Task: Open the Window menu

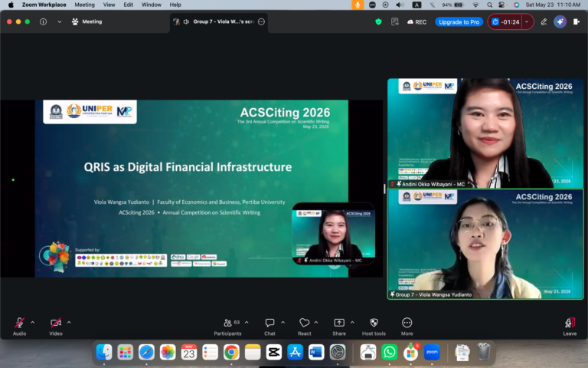Action: coord(151,5)
